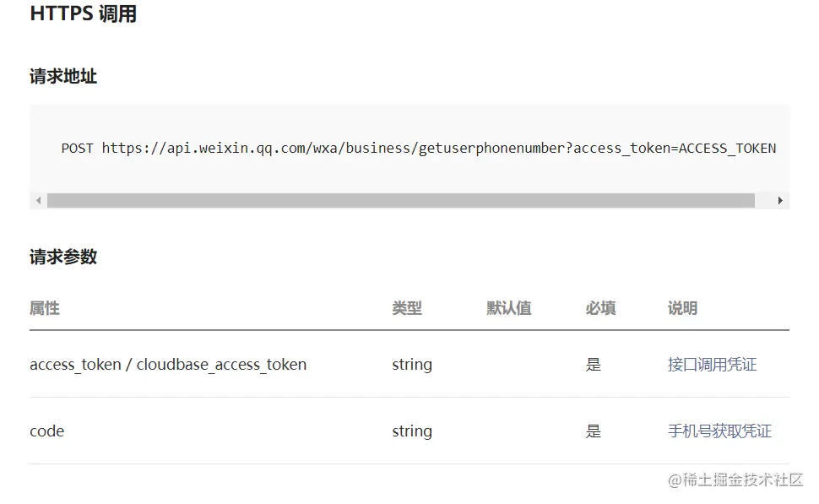
Task: Click the scrollbar right arrow
Action: (780, 201)
